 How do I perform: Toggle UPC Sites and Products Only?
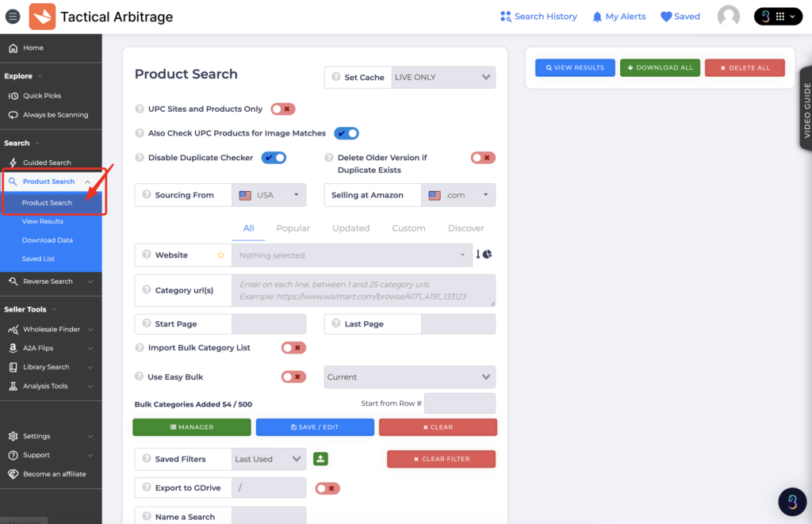[283, 109]
